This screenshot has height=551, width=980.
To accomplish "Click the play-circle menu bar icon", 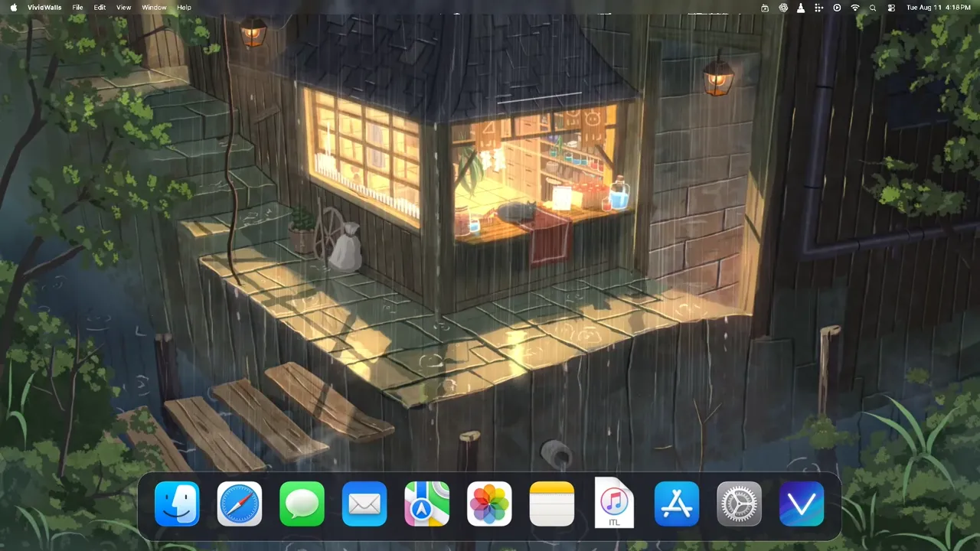I will click(x=837, y=8).
